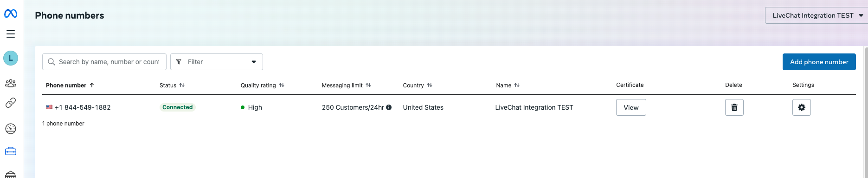Select the toolbox briefcase sidebar icon
The width and height of the screenshot is (868, 178).
[11, 152]
